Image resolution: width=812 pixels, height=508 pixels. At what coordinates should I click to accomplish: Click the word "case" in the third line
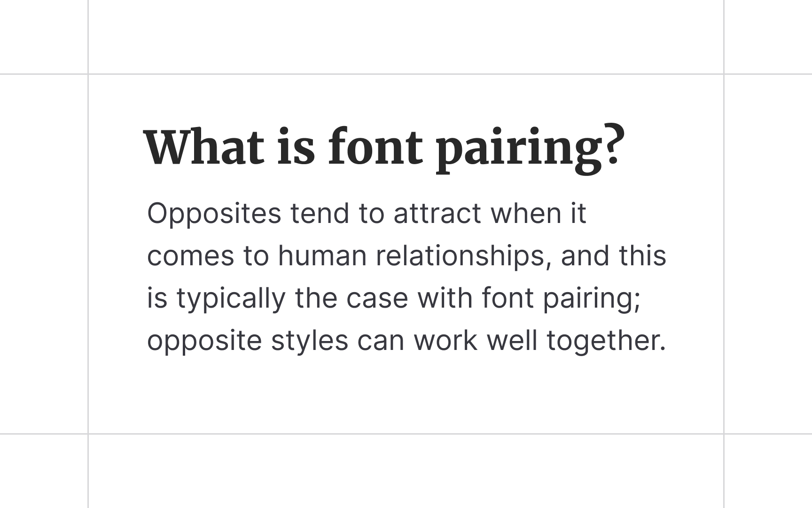377,299
